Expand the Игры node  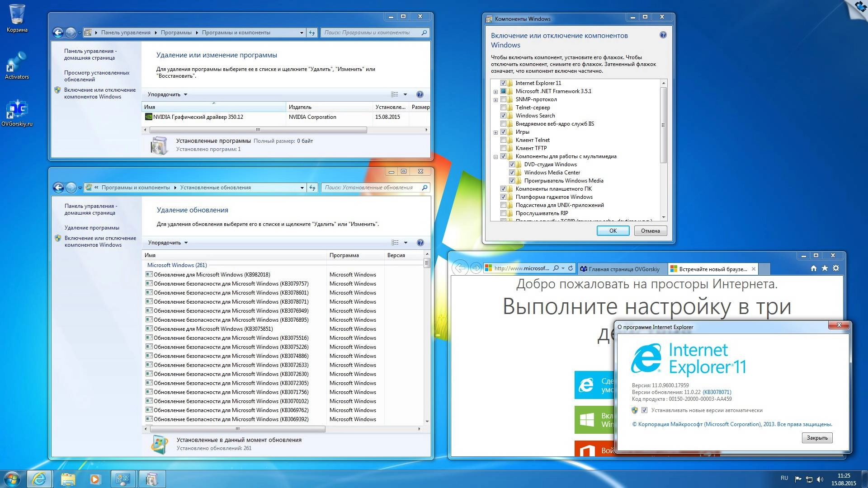click(495, 132)
